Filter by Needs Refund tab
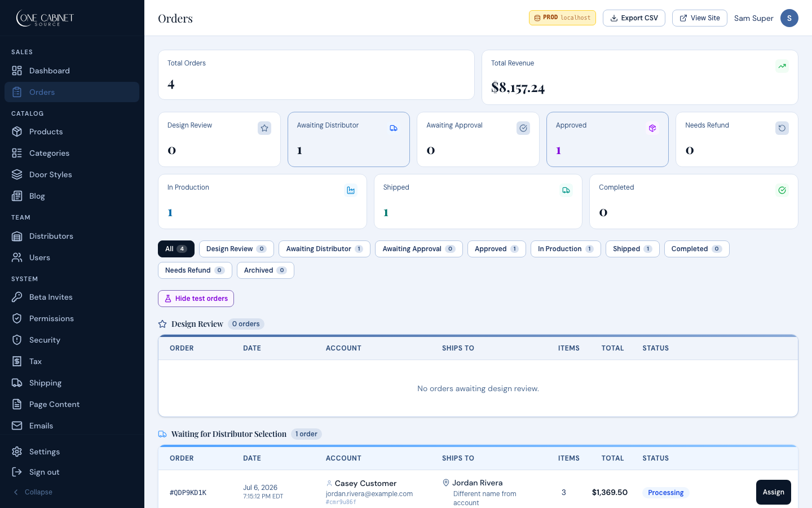 coord(195,270)
